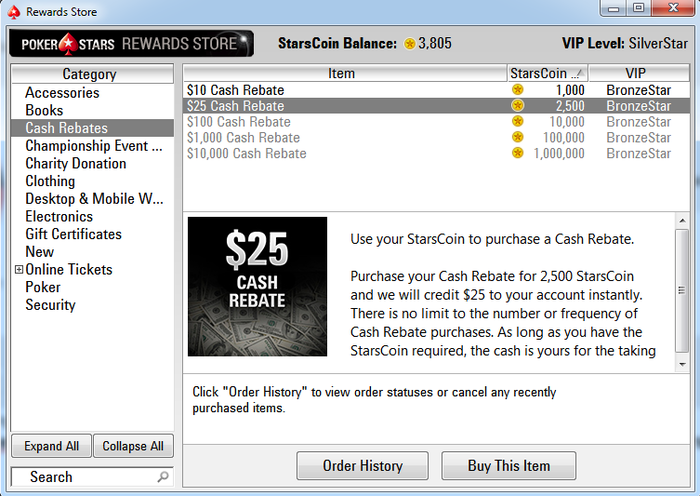Click the Expand All button

click(x=51, y=446)
